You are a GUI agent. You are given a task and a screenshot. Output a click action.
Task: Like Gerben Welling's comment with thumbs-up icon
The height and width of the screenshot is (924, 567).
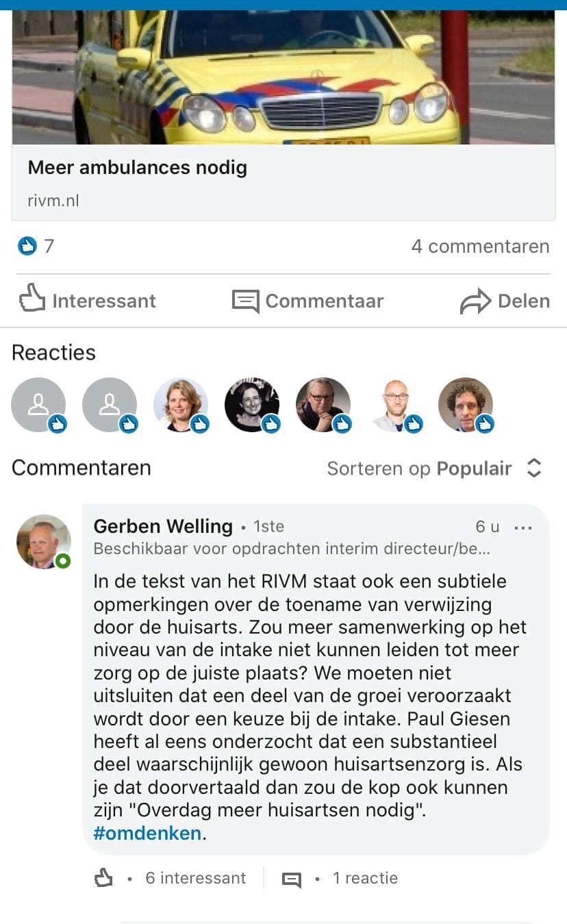coord(103,877)
